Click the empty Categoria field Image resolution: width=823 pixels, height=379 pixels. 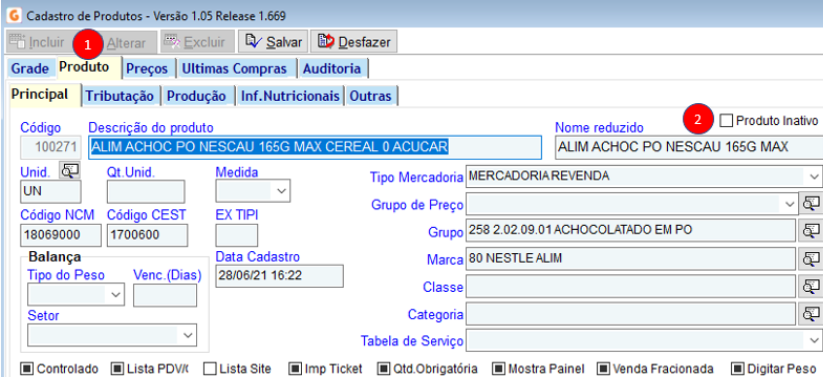tap(630, 314)
